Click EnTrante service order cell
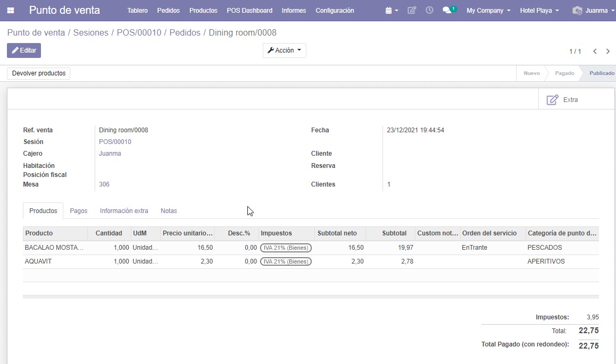The image size is (616, 364). [x=475, y=248]
